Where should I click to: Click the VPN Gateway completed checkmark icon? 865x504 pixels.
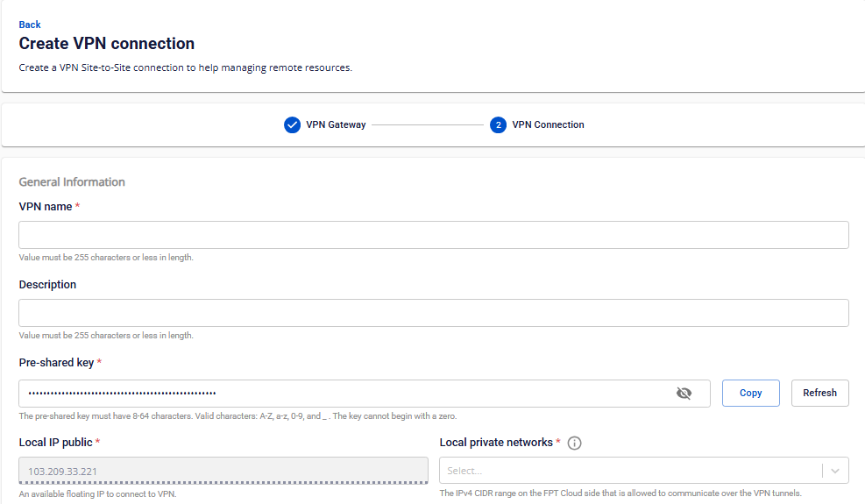[x=292, y=125]
